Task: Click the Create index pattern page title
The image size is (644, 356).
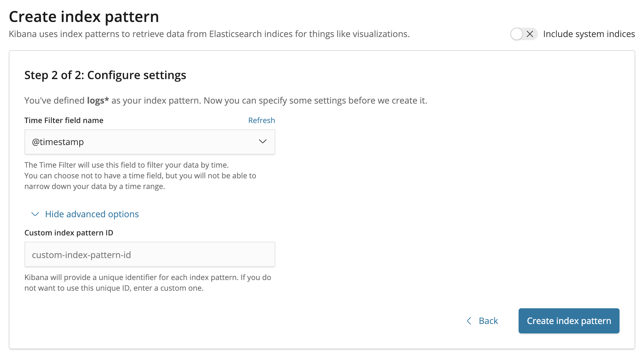Action: click(x=84, y=17)
